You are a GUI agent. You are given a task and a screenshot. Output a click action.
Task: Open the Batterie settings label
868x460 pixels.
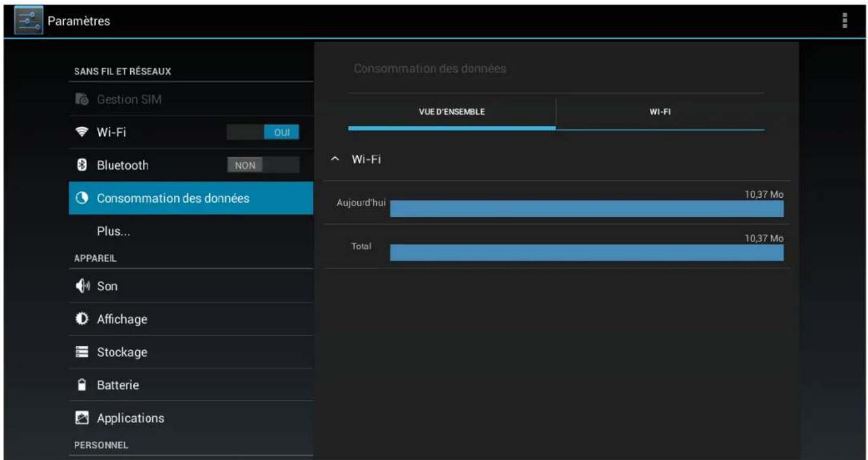tap(118, 385)
